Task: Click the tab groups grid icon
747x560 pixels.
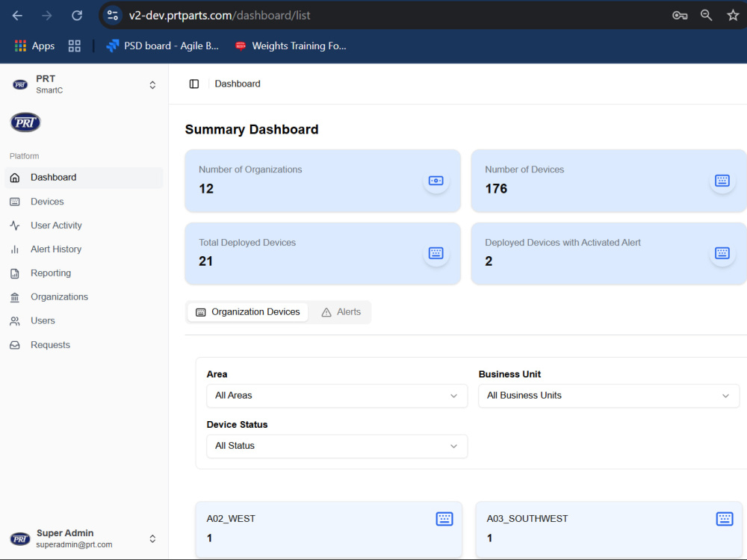Action: [74, 46]
